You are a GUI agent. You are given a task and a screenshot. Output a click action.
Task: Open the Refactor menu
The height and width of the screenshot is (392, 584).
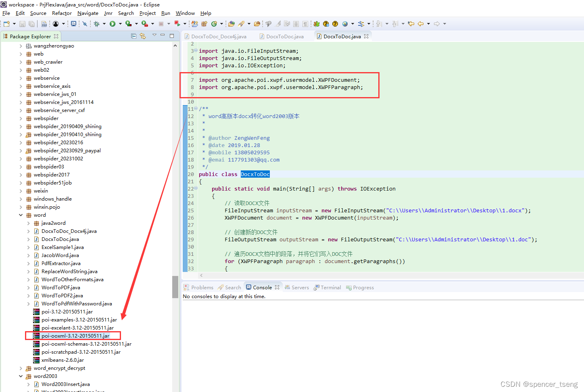pyautogui.click(x=62, y=13)
